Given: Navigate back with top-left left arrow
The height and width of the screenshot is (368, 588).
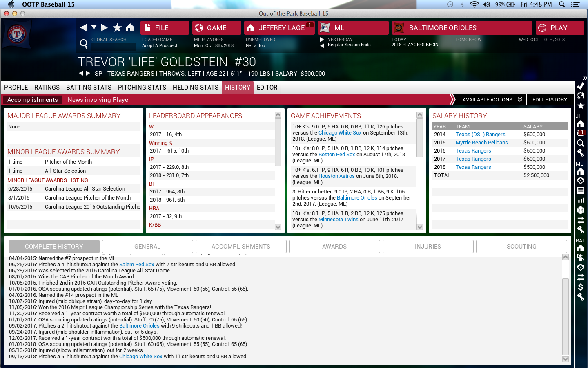Looking at the screenshot, I should 84,28.
